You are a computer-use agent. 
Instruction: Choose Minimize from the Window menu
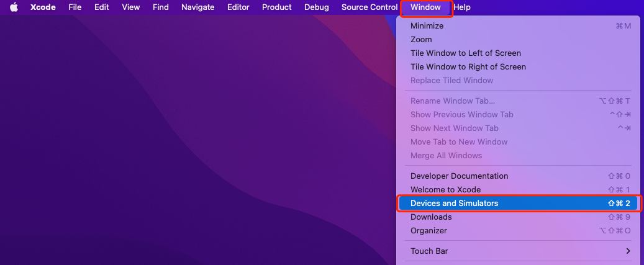(x=427, y=26)
